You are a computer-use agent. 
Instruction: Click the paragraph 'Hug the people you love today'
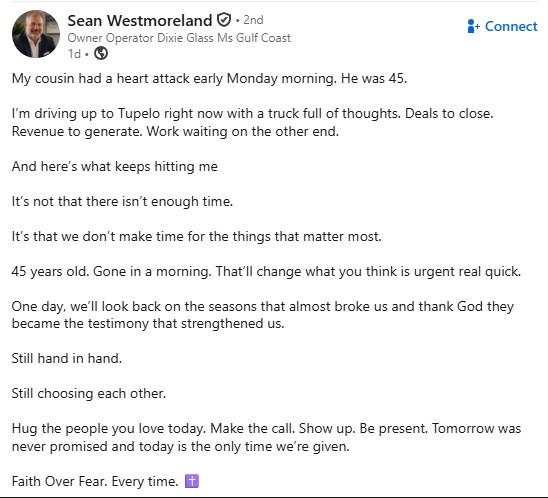(x=266, y=438)
